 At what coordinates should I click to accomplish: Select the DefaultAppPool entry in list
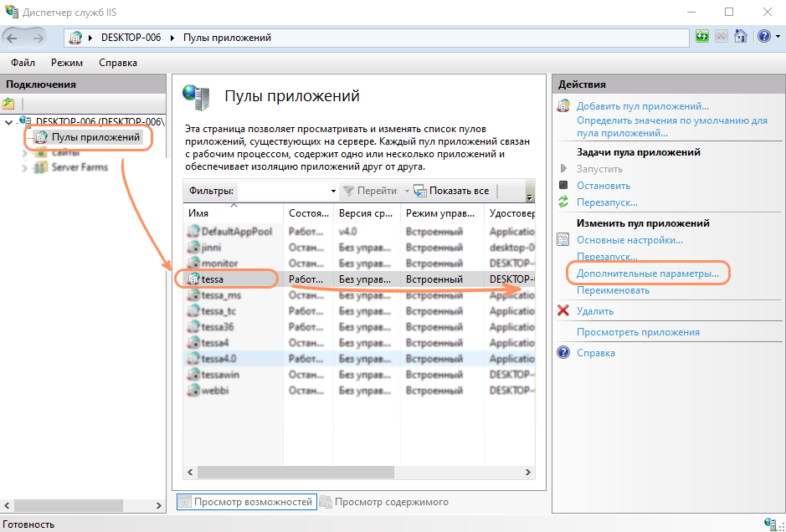237,232
